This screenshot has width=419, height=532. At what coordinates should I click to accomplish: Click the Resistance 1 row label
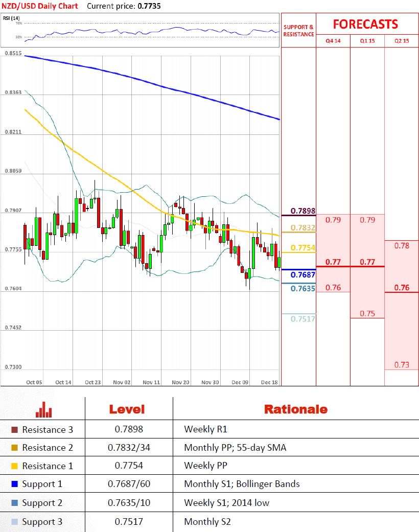coord(48,466)
